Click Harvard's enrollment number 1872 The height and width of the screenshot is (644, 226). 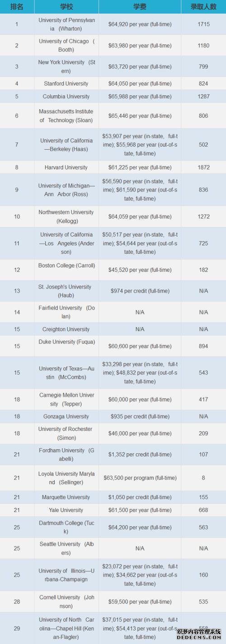[x=203, y=167]
